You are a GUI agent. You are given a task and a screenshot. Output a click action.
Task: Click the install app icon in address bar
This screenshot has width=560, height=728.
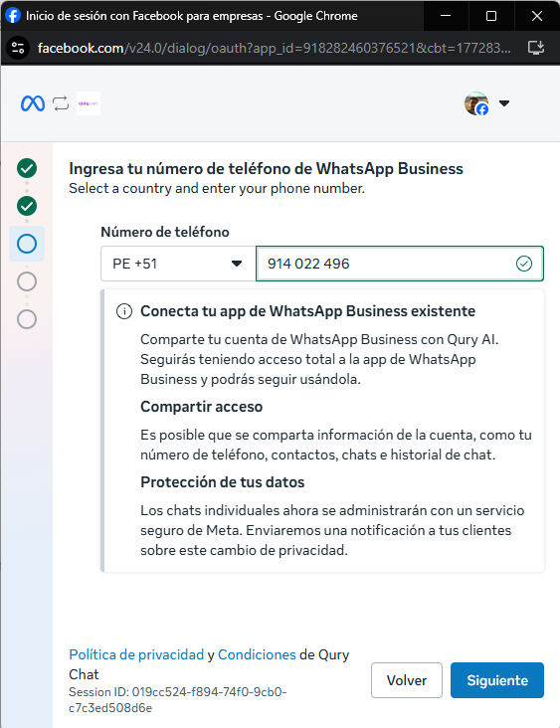(536, 48)
